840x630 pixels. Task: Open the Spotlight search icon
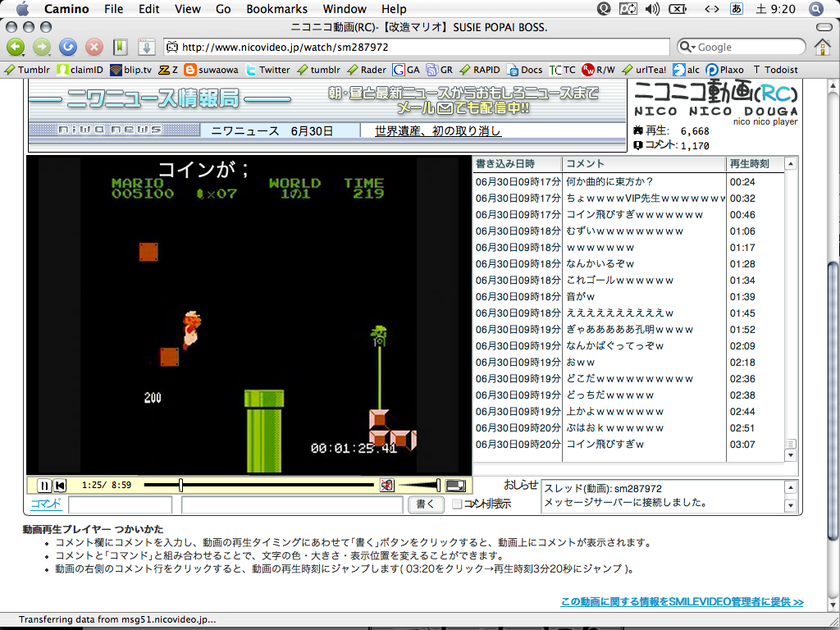click(x=816, y=8)
